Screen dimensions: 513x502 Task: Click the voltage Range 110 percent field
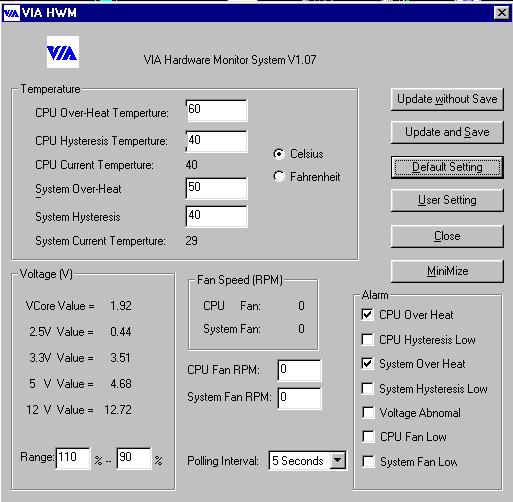(x=73, y=458)
